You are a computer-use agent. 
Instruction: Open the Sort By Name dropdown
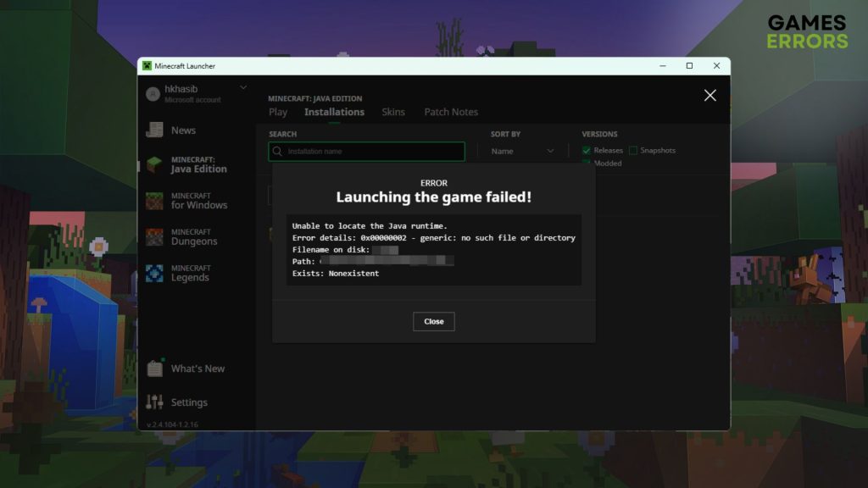[x=522, y=151]
